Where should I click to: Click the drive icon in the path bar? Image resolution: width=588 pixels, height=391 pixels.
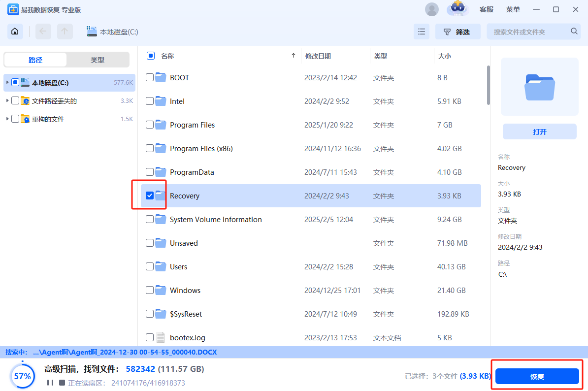(92, 32)
